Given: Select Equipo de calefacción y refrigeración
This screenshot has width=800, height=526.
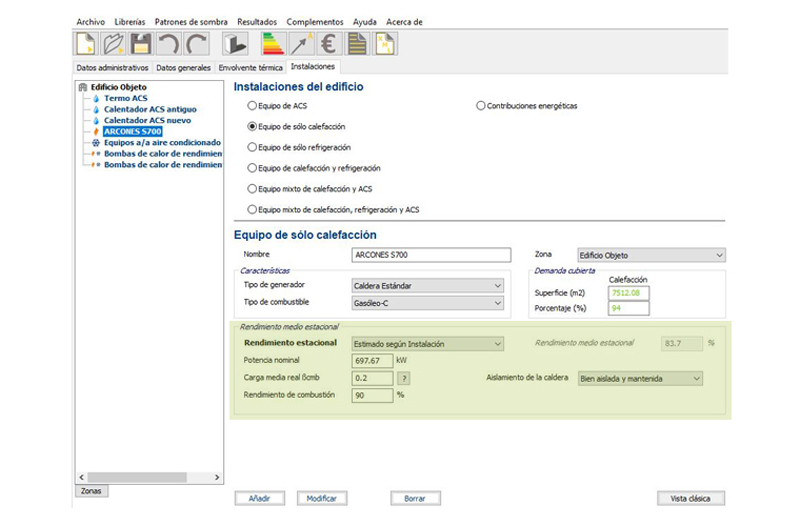Looking at the screenshot, I should click(252, 168).
